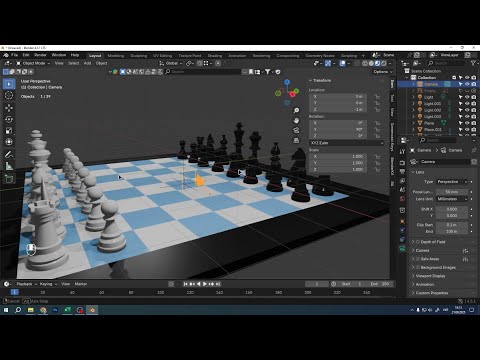This screenshot has width=480, height=360.
Task: Jump to the last frame
Action: coord(218,284)
